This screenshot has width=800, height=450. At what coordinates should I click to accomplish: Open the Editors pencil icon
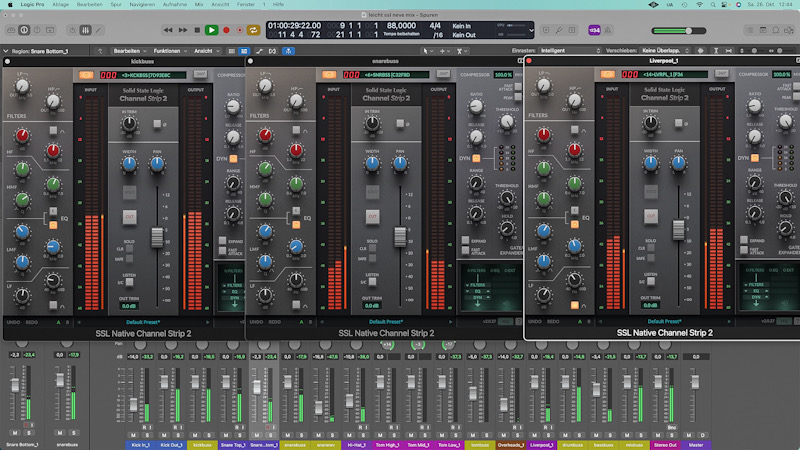coord(98,31)
